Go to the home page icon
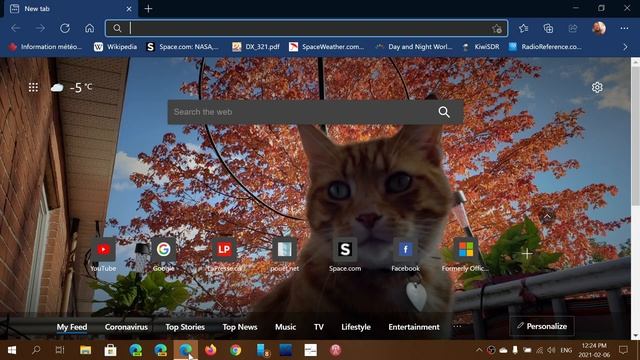This screenshot has width=640, height=360. 89,28
